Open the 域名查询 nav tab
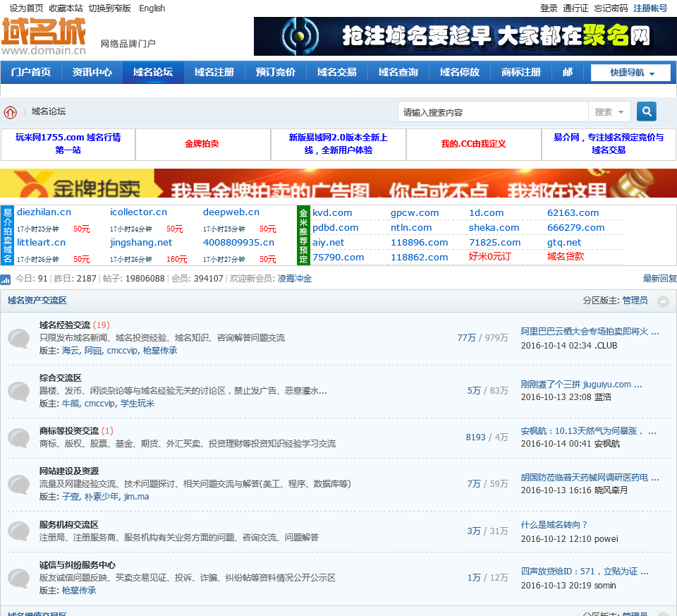The width and height of the screenshot is (677, 616). pos(398,72)
